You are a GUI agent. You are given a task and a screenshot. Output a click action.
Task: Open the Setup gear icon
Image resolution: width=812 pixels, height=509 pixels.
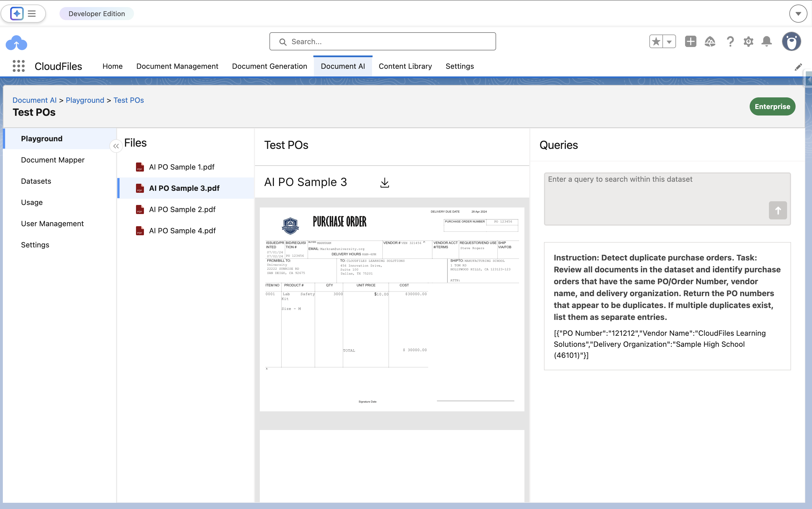coord(748,41)
